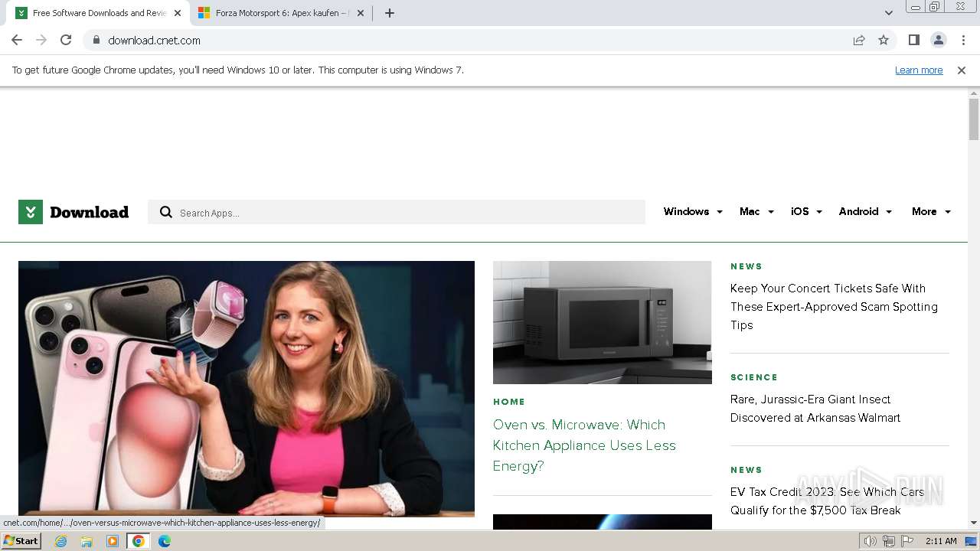Click the scrollbar down arrow
This screenshot has width=980, height=551.
pos(974,523)
